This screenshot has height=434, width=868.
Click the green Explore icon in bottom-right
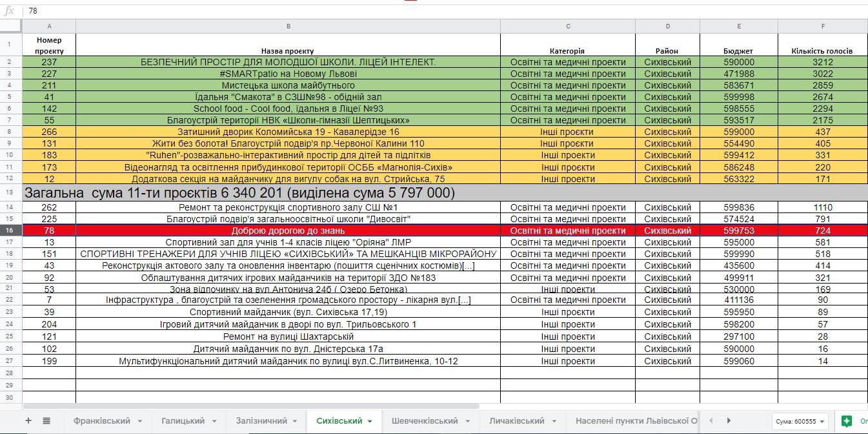(x=847, y=421)
